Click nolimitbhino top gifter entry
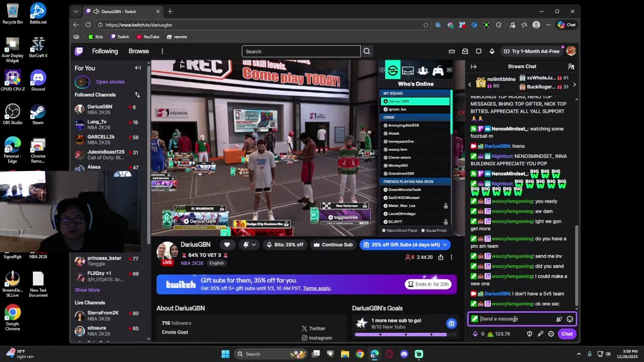Viewport: 644px width, 362px height. click(495, 82)
